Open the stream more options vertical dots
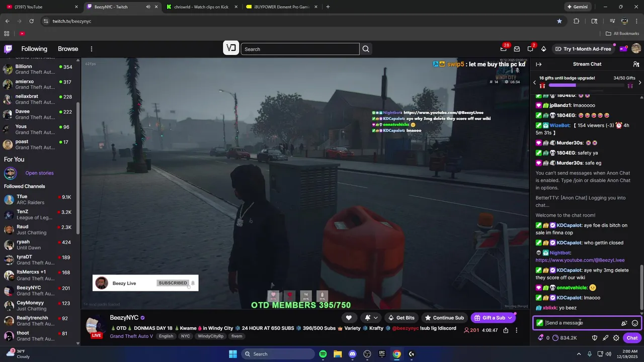The height and width of the screenshot is (362, 644). pyautogui.click(x=516, y=330)
